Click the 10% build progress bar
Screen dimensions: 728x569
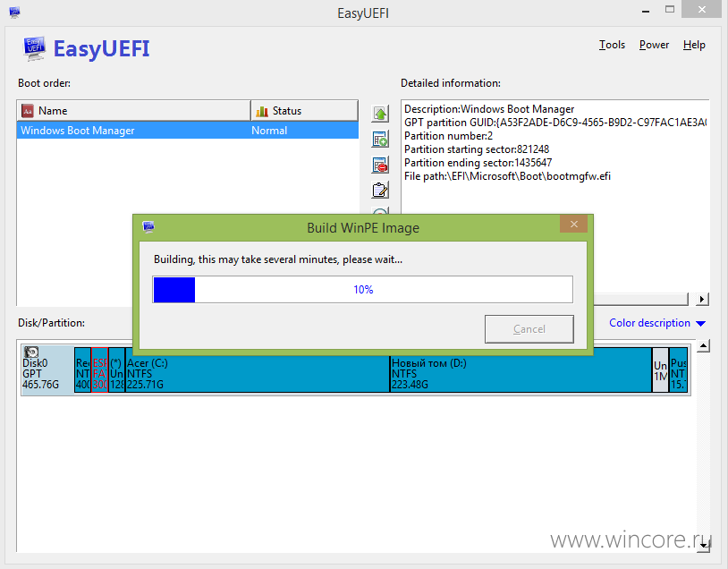click(x=362, y=289)
